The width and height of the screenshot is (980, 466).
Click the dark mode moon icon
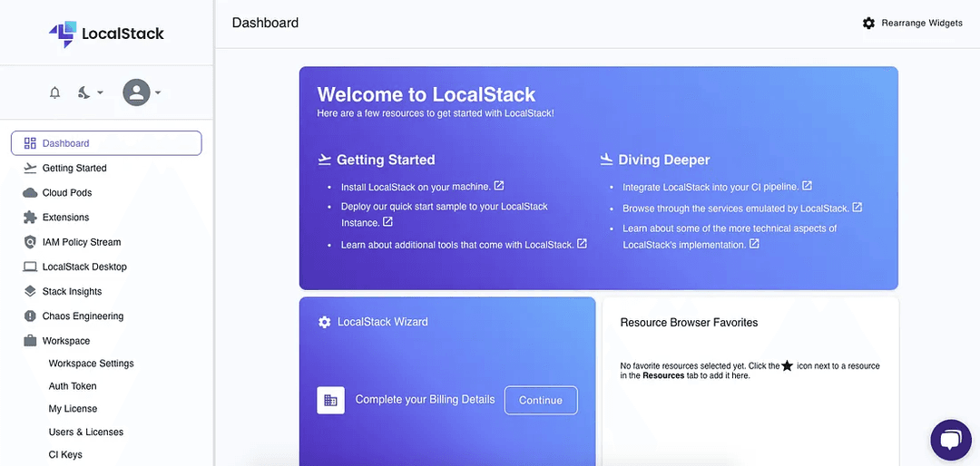point(83,93)
